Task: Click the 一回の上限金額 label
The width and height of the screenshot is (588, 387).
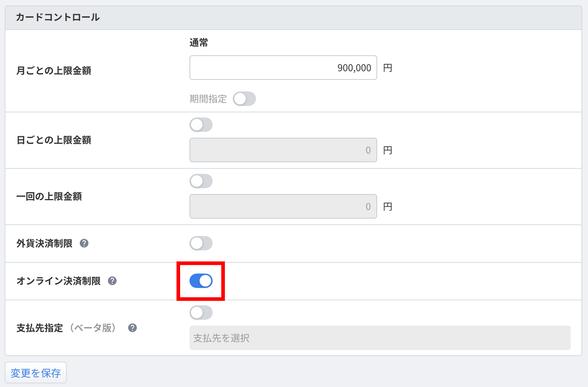Action: click(x=49, y=196)
